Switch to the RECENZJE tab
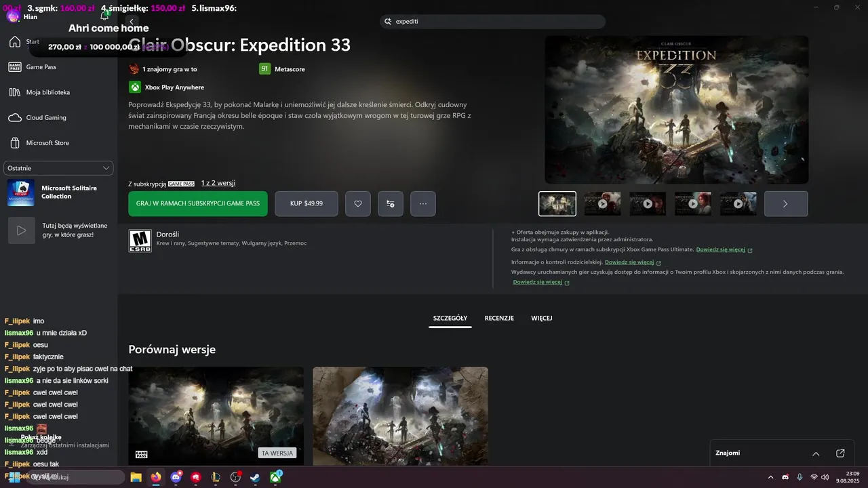The height and width of the screenshot is (488, 868). tap(499, 318)
